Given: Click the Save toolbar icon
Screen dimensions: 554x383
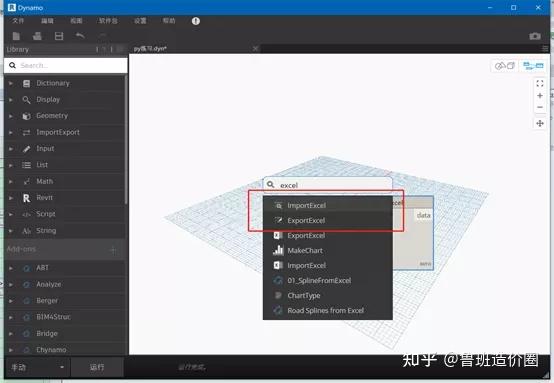Looking at the screenshot, I should point(59,36).
